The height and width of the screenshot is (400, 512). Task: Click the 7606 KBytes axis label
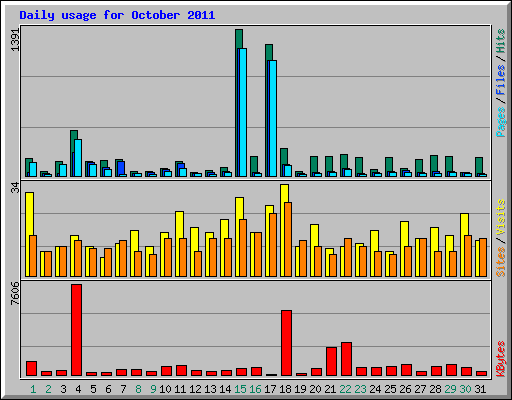(x=16, y=293)
